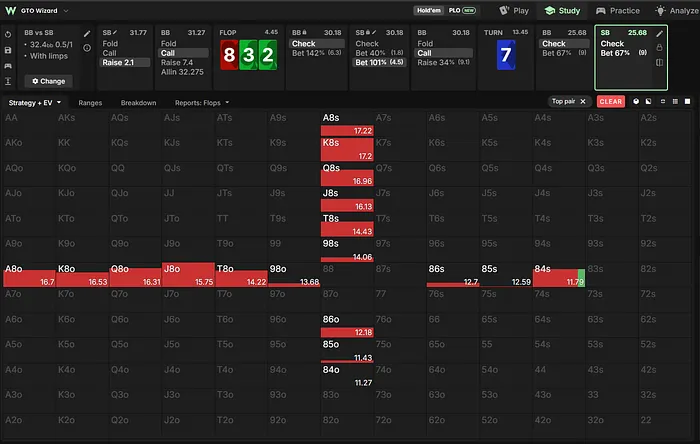Click the K8o hand cell

click(82, 275)
